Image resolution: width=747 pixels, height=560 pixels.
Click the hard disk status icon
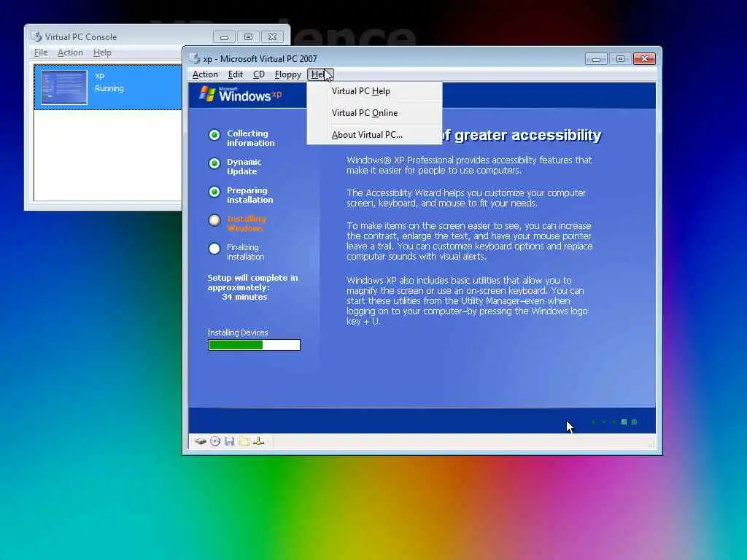[x=201, y=441]
